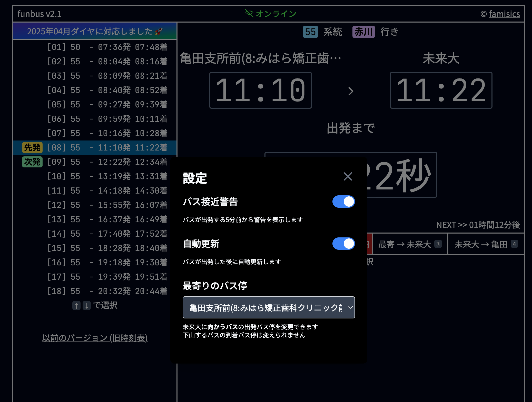Click the offline wifi icon beside オンライン
This screenshot has height=402, width=532.
point(249,13)
